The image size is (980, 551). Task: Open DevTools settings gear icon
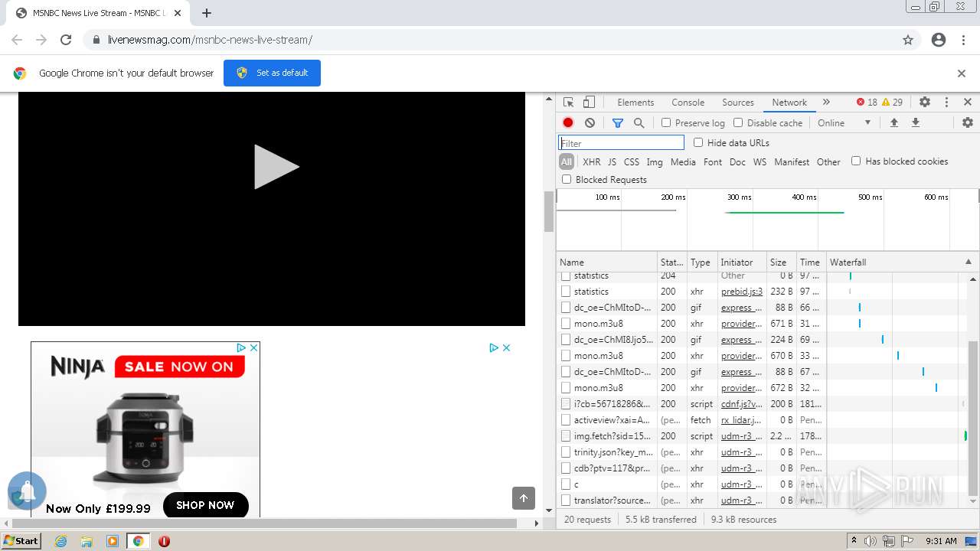click(925, 102)
